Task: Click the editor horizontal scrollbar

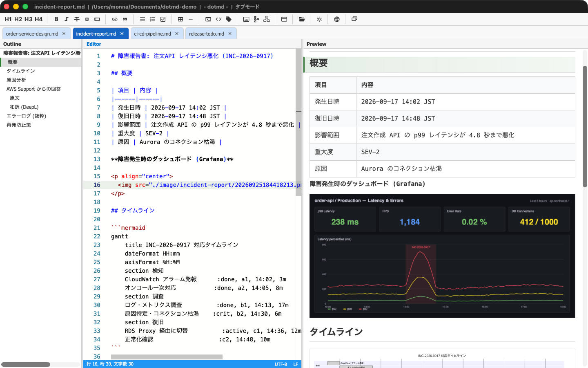Action: tap(167, 357)
